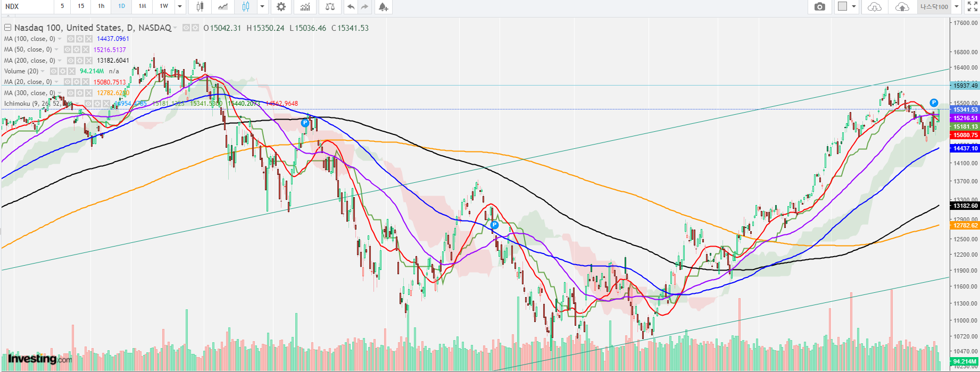Click the 15937.49 horizontal line price label
Image resolution: width=980 pixels, height=372 pixels.
pyautogui.click(x=965, y=86)
